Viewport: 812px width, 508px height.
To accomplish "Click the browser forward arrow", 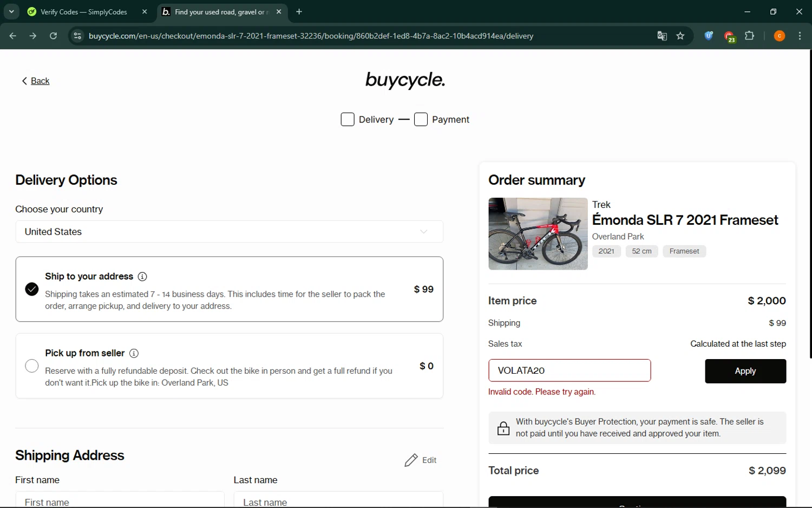I will (33, 36).
